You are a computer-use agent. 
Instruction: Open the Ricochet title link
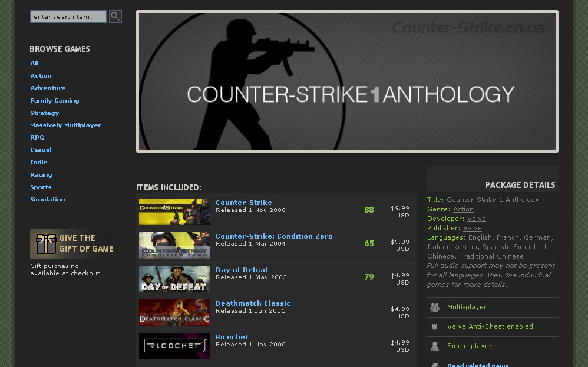(x=232, y=336)
